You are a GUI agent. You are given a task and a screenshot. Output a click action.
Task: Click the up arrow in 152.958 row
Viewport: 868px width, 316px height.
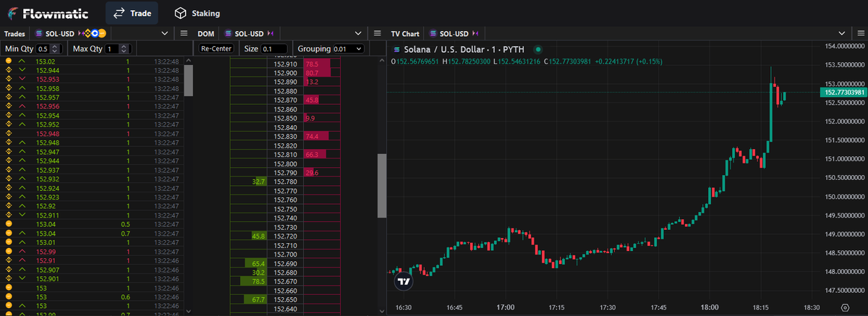pyautogui.click(x=22, y=88)
